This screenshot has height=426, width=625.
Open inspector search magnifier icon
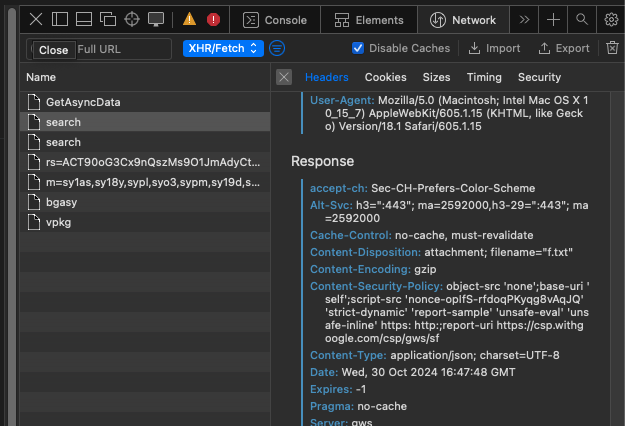[x=582, y=19]
